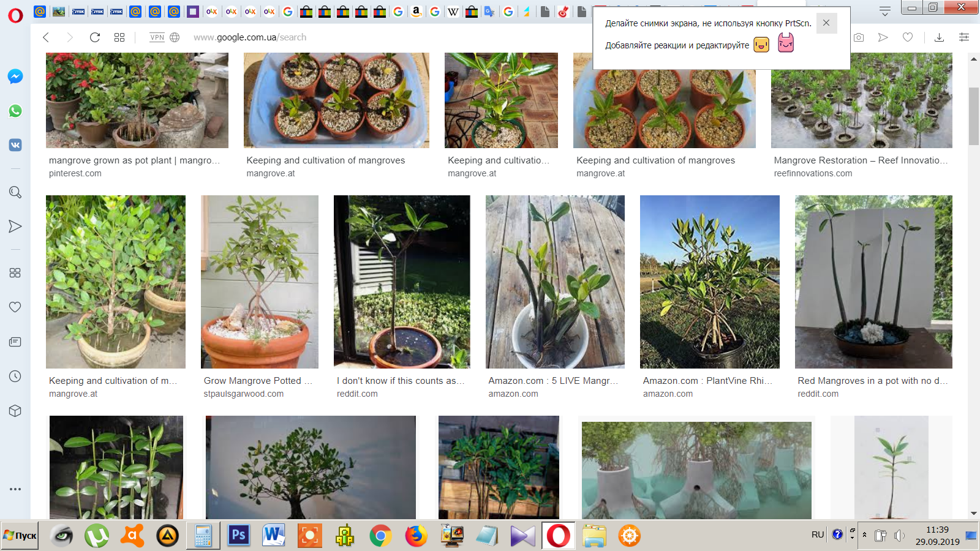The image size is (980, 551).
Task: Switch to the Wikipedia tab
Action: 453,12
